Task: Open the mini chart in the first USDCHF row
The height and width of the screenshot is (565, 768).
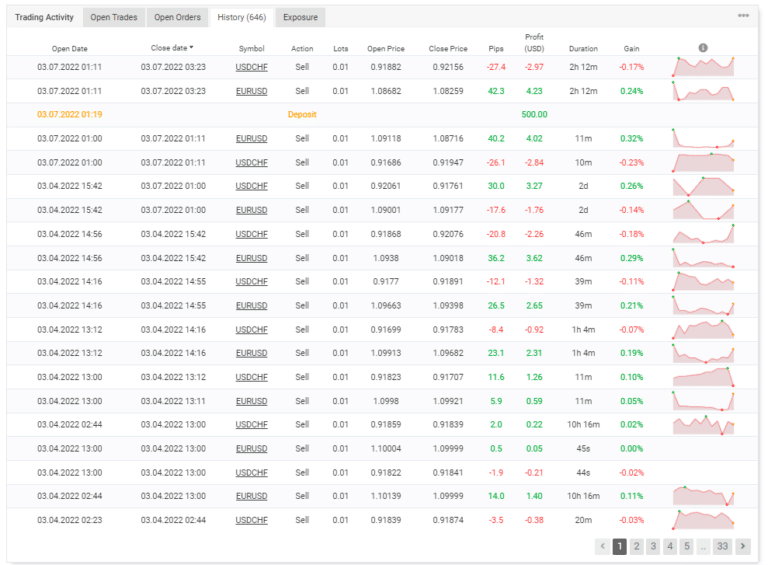Action: 703,66
